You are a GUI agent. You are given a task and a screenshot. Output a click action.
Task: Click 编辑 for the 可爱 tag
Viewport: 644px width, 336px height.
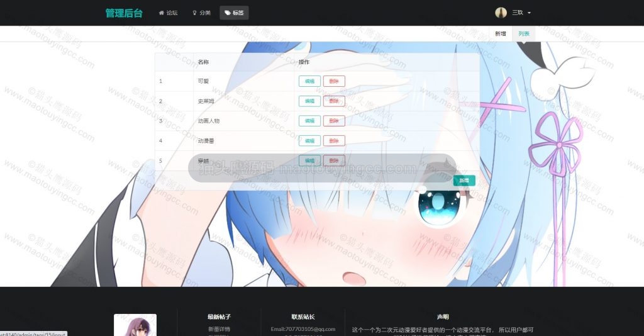[309, 81]
